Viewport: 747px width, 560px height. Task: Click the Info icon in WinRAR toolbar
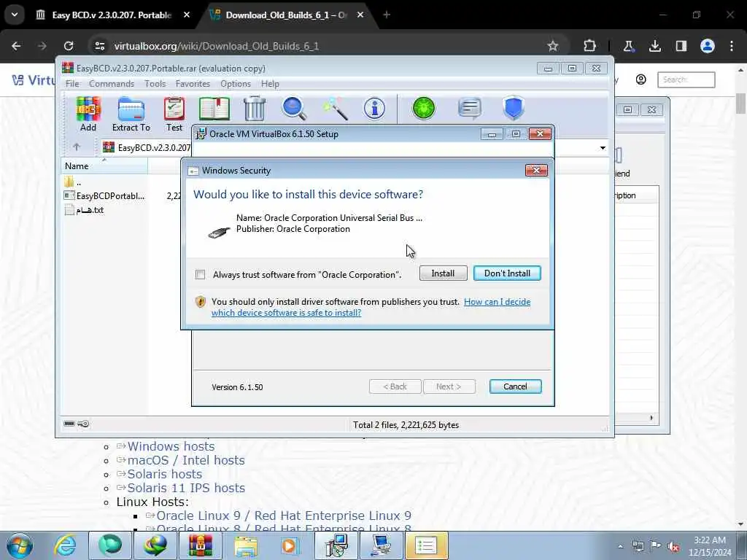click(374, 109)
